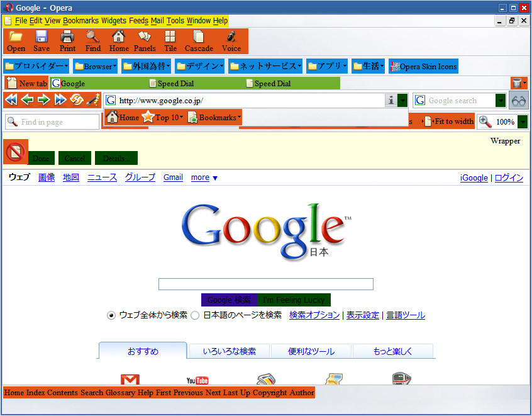The height and width of the screenshot is (416, 532).
Task: Click the Cascade windows icon
Action: tap(199, 37)
